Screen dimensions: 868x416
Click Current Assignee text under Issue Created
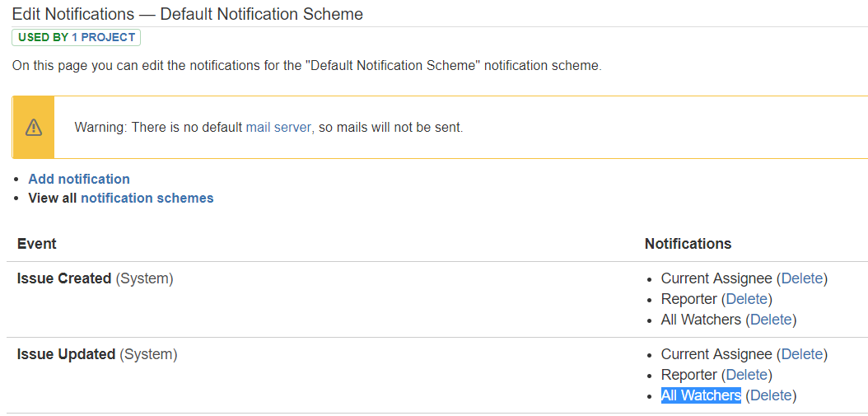[716, 278]
